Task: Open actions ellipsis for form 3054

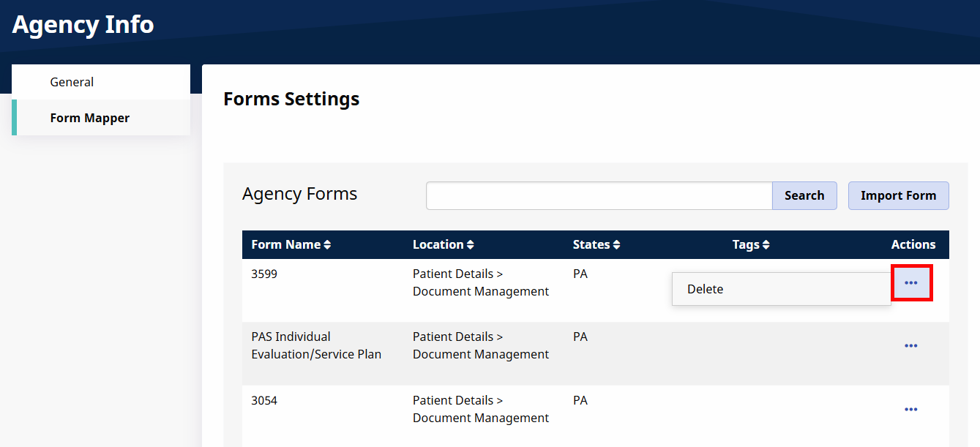Action: pos(911,409)
